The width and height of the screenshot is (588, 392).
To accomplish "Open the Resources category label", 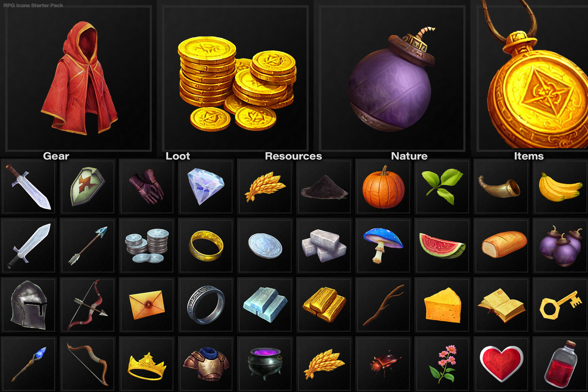I will pos(294,156).
